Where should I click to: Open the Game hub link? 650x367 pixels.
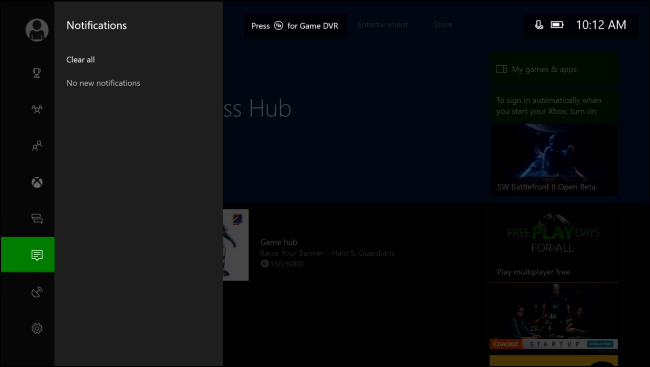[x=279, y=242]
